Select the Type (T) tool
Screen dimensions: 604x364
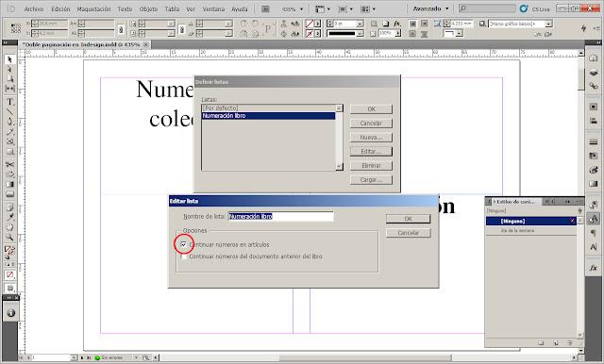pos(10,102)
